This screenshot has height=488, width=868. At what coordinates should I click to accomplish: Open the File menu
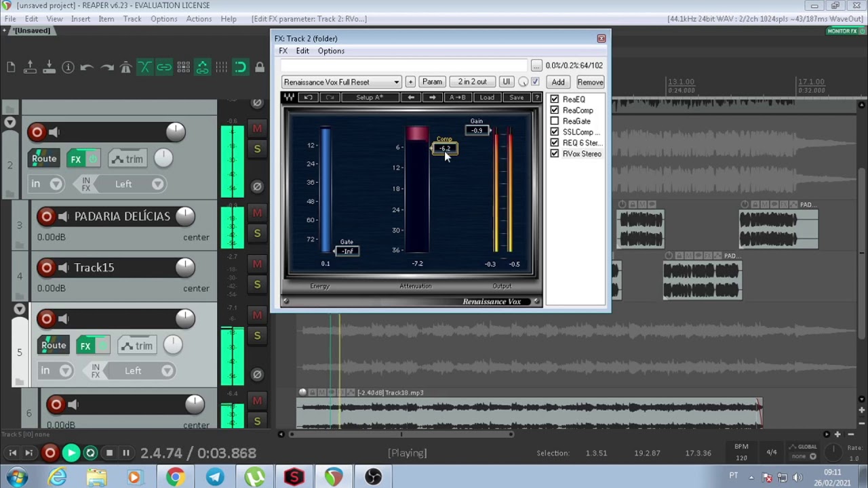click(x=10, y=19)
